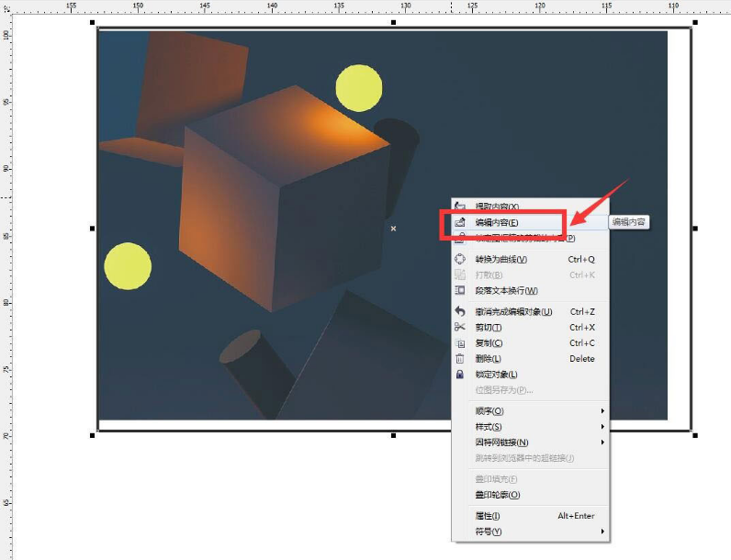The width and height of the screenshot is (731, 560).
Task: Click the bottom-right corner selection handle
Action: 694,435
